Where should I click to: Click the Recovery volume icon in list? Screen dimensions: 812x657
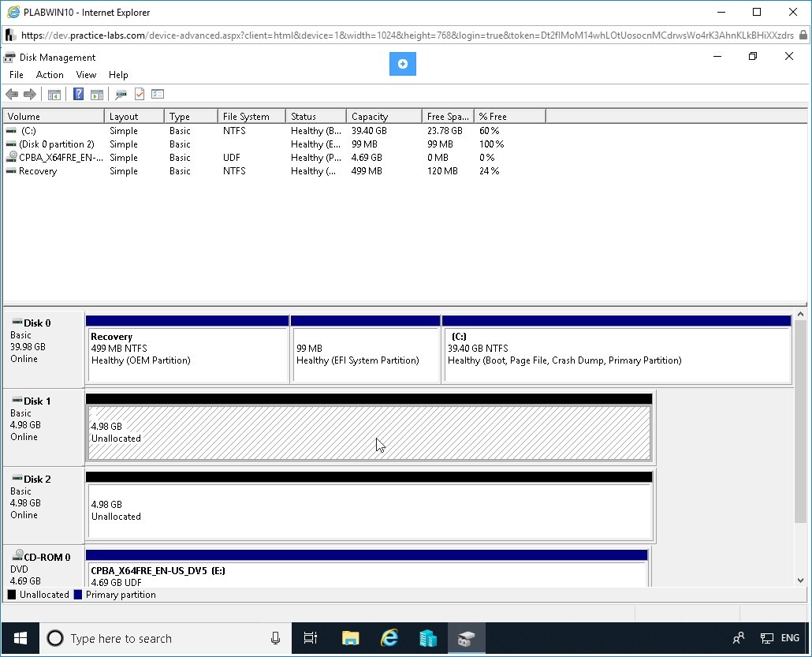pos(11,171)
